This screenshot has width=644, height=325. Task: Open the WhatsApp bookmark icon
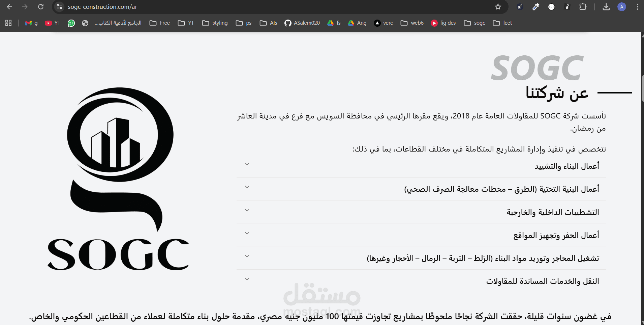click(71, 23)
